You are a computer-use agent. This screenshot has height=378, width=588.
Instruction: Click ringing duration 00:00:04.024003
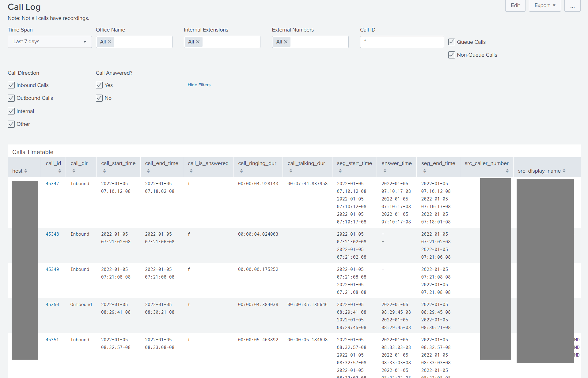tap(258, 234)
